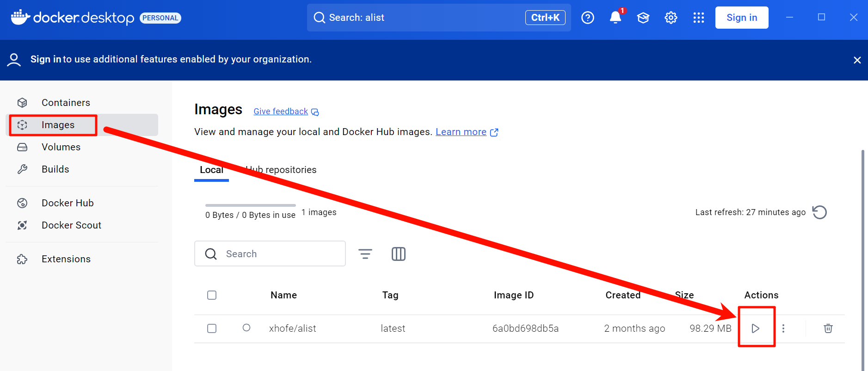The width and height of the screenshot is (868, 371).
Task: Open Containers in sidebar
Action: click(x=82, y=103)
